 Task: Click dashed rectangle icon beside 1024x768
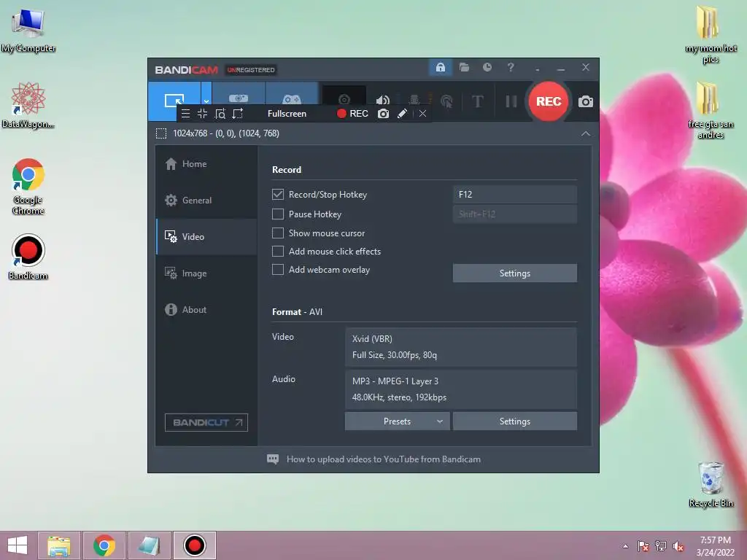pyautogui.click(x=161, y=133)
